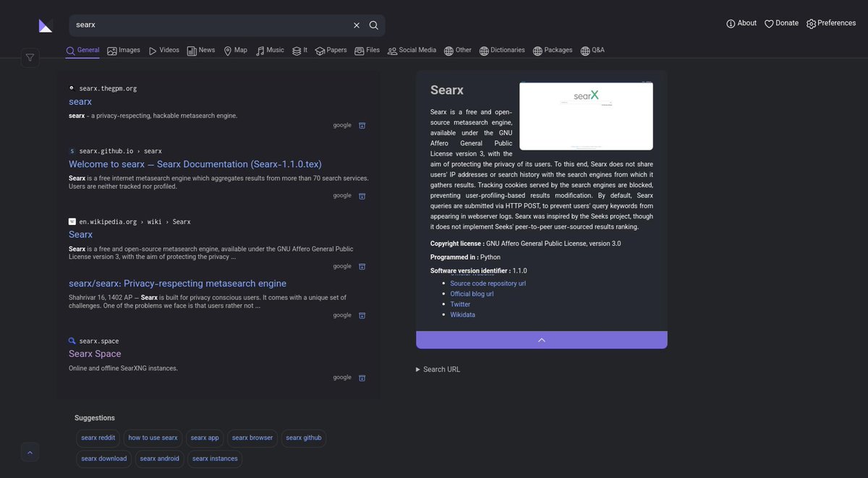
Task: Click the 'how to use searx' suggestion
Action: coord(153,438)
